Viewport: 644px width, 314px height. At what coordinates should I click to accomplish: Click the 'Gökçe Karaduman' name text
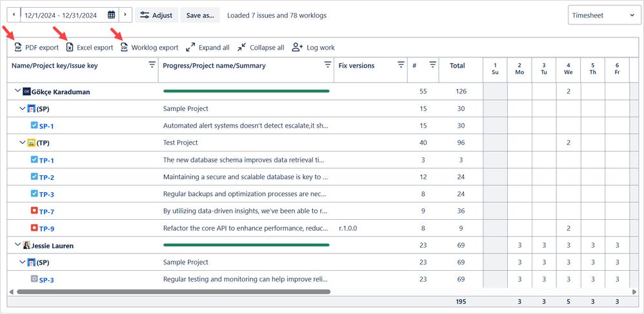coord(61,92)
